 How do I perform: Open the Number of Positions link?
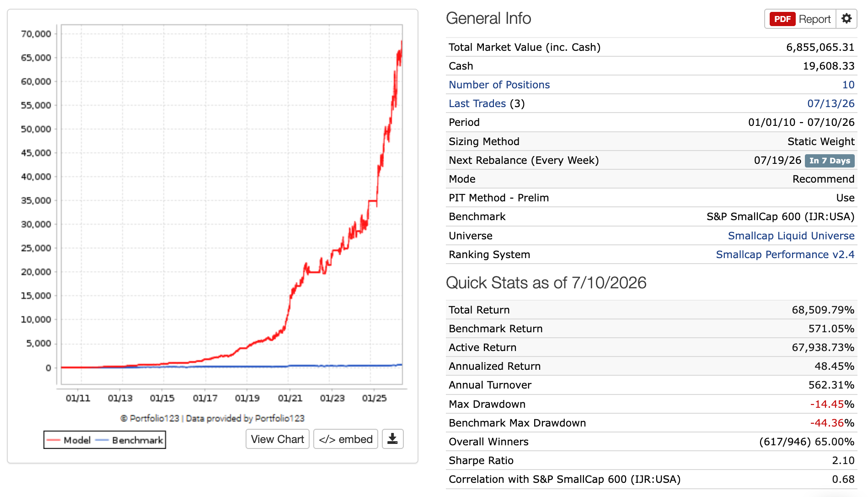click(x=499, y=85)
